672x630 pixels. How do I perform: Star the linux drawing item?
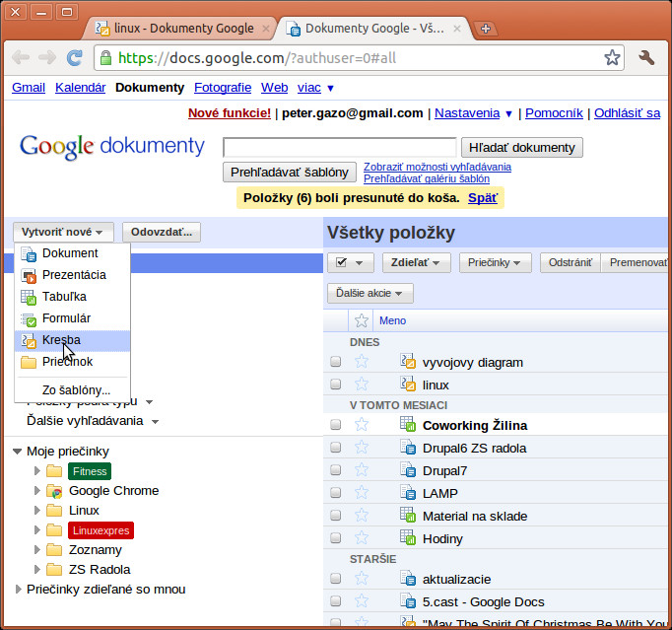click(362, 384)
